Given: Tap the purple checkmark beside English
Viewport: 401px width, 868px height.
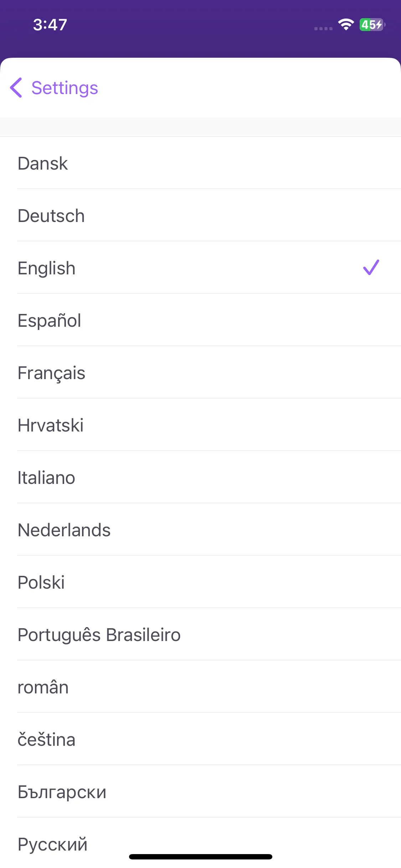Looking at the screenshot, I should click(371, 267).
